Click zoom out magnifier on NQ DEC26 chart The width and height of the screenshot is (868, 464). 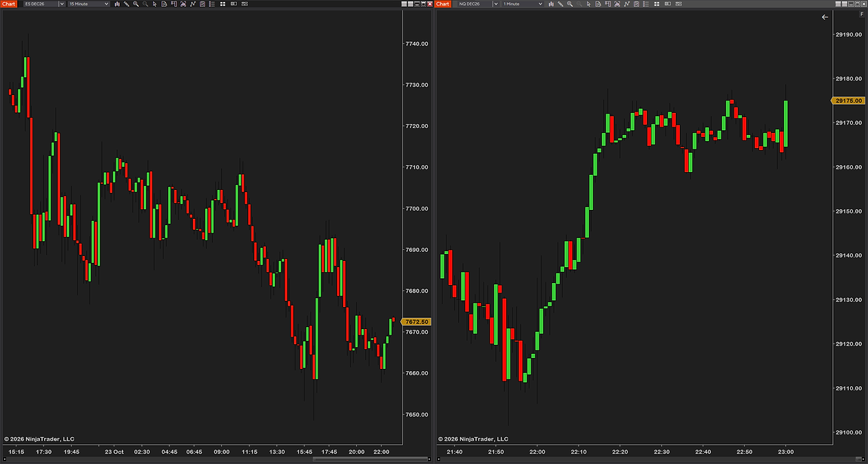pos(579,4)
